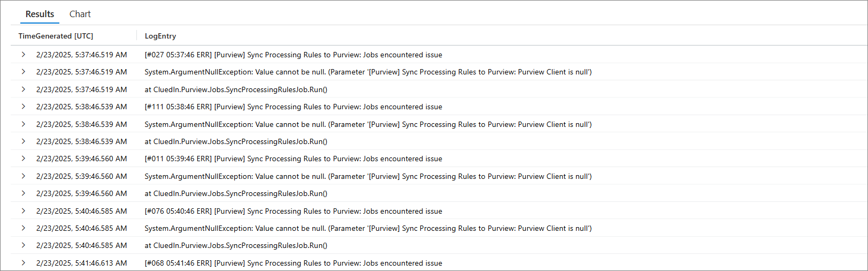Expand the ArgumentNullException row at 5:39:46.560 AM
Viewport: 868px width, 271px height.
coord(24,176)
